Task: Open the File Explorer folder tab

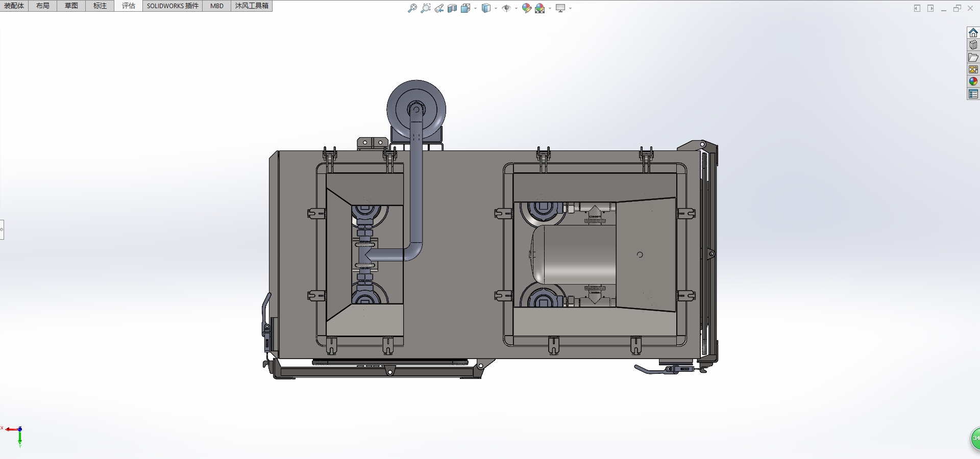Action: pos(973,57)
